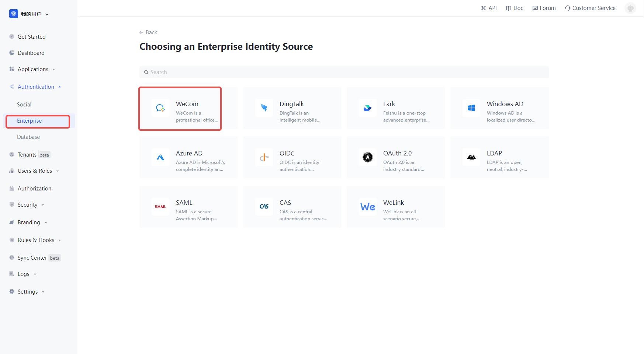Click the Back link
Viewport: 644px width, 354px height.
148,32
